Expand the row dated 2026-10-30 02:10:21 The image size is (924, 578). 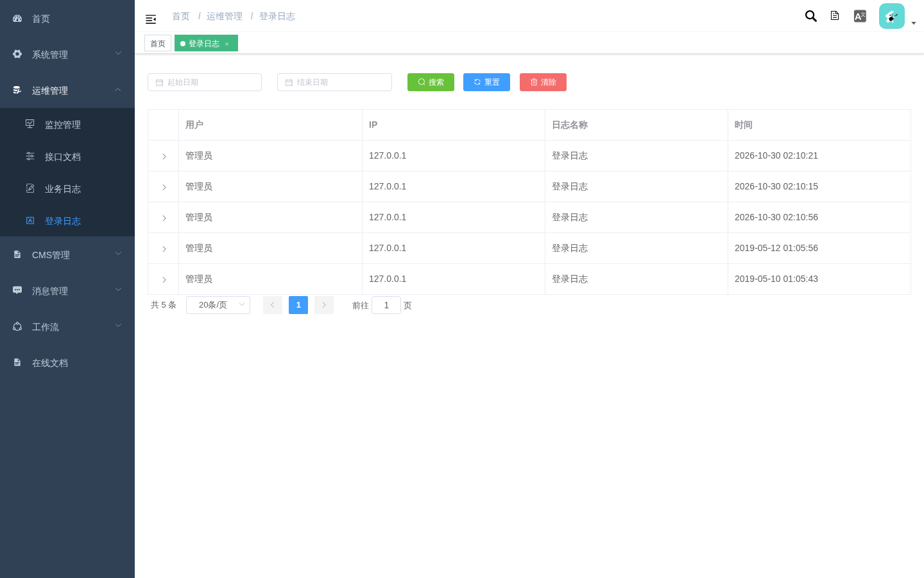[x=164, y=157]
